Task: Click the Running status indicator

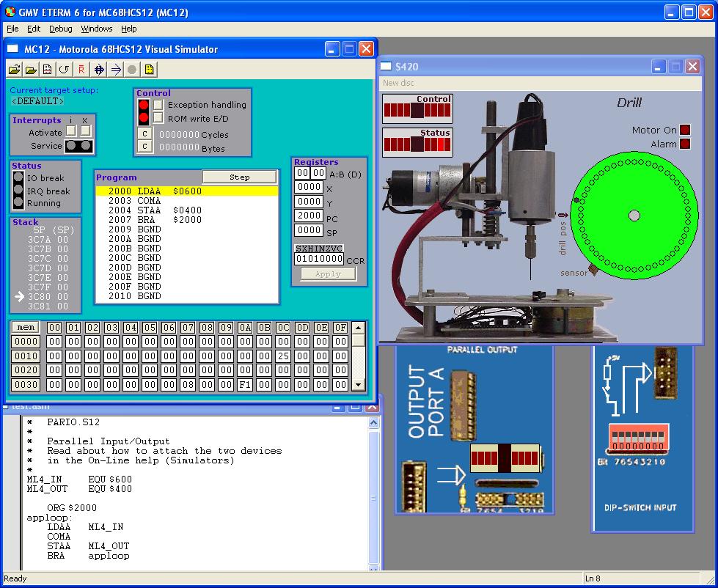Action: tap(18, 202)
